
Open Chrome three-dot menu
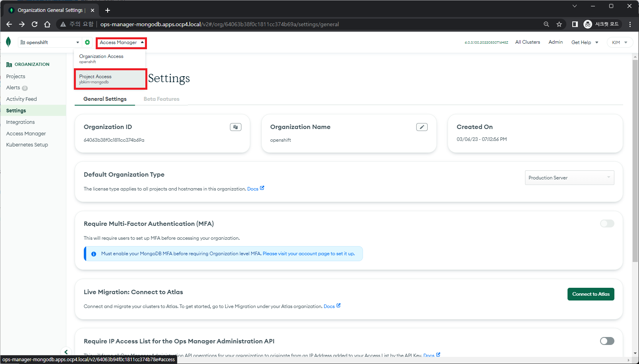630,24
